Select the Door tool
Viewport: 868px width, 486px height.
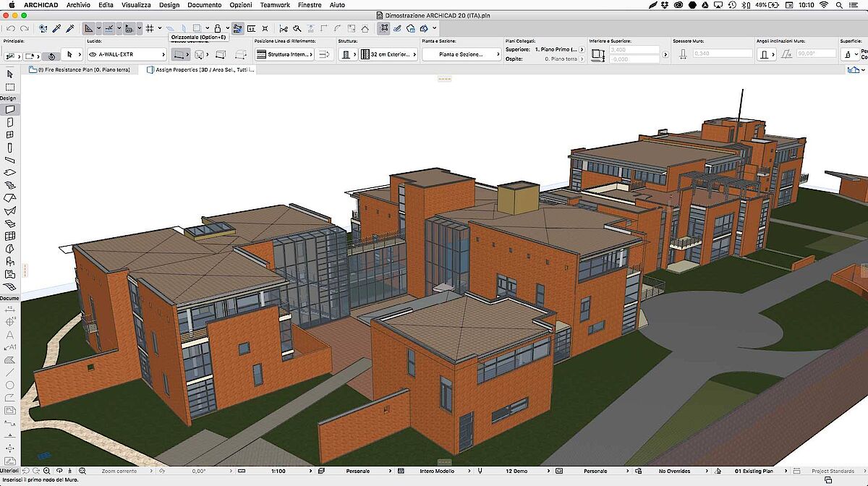pos(9,121)
